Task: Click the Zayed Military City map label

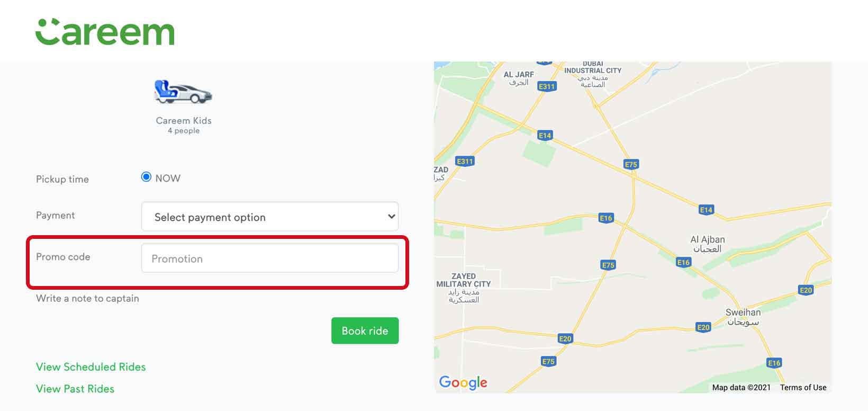Action: tap(464, 289)
